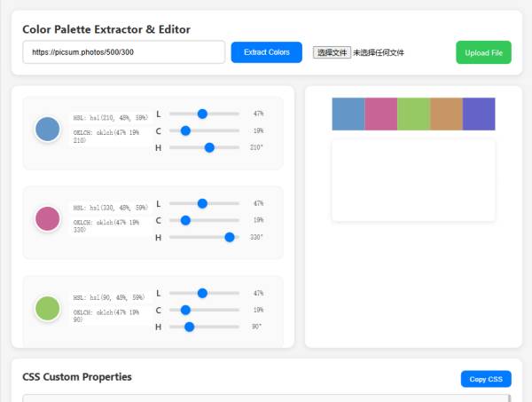The width and height of the screenshot is (532, 402).
Task: Select the pink circular color swatch
Action: (47, 218)
